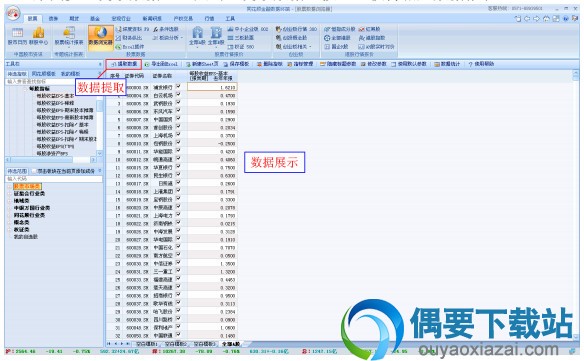Click the 提取数据 button
The height and width of the screenshot is (361, 584).
(x=124, y=64)
